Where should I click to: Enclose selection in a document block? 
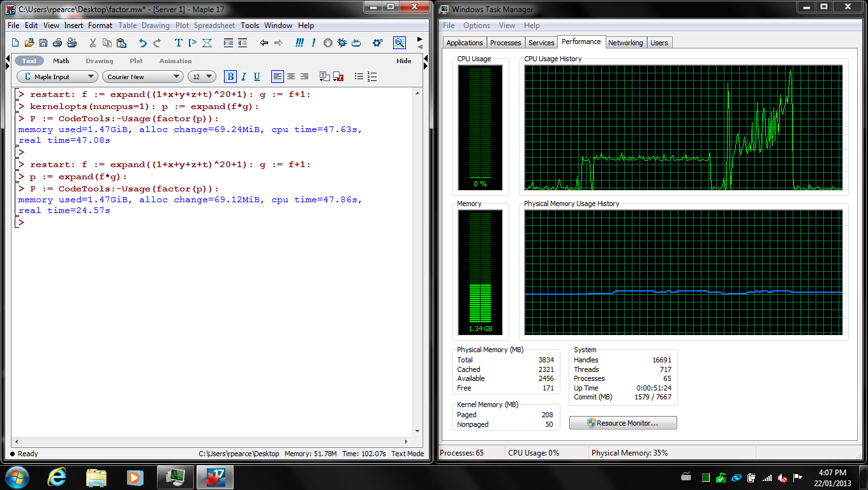tap(207, 43)
